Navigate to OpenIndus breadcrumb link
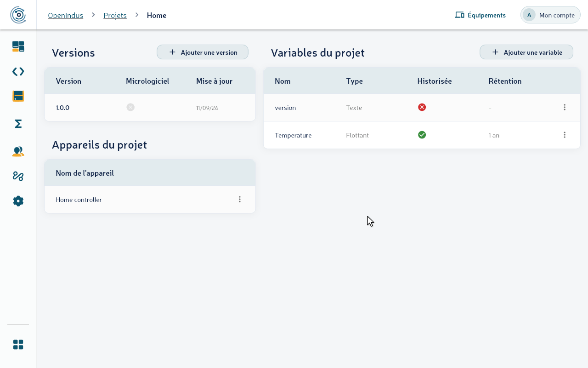The width and height of the screenshot is (588, 368). click(x=66, y=15)
